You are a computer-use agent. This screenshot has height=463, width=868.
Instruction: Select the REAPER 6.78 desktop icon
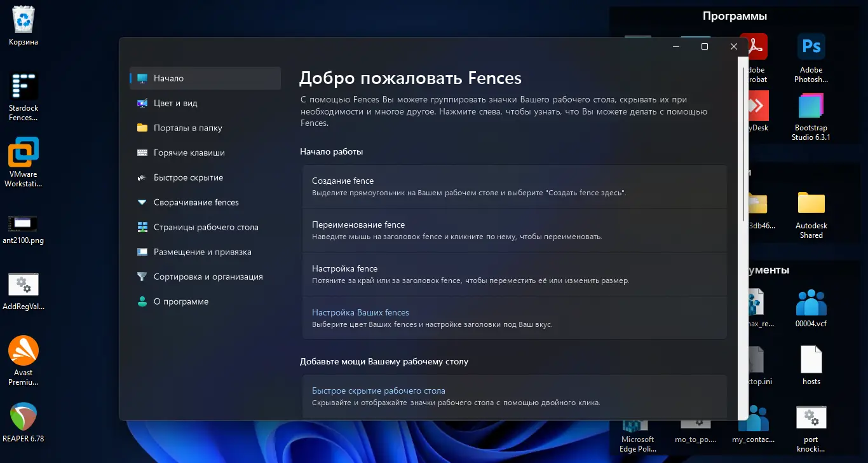click(x=24, y=422)
